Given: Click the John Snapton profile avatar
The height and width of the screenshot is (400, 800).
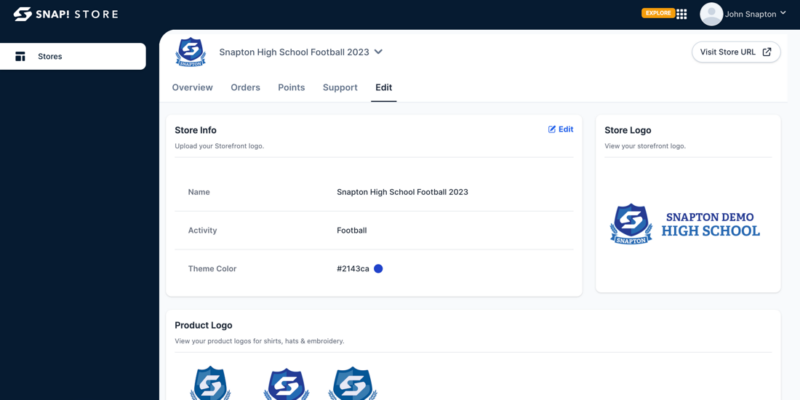Looking at the screenshot, I should tap(711, 14).
